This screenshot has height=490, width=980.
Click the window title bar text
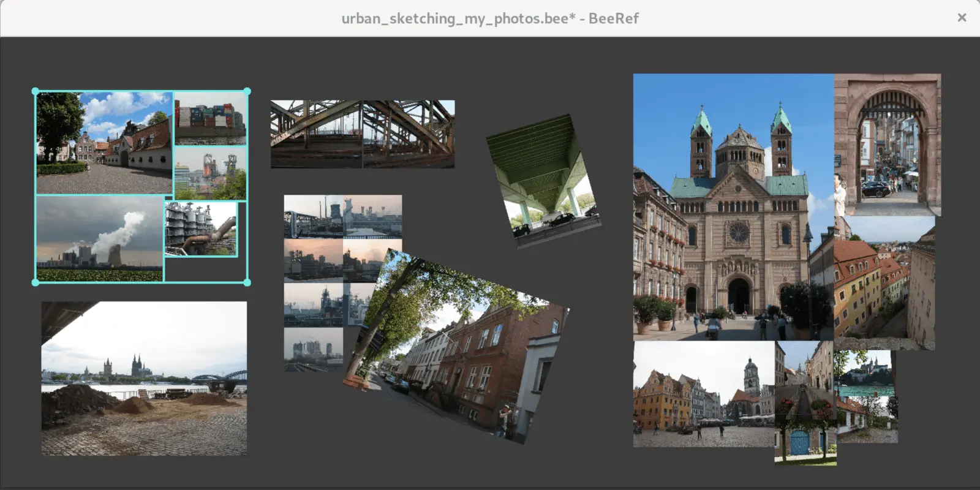click(x=489, y=18)
